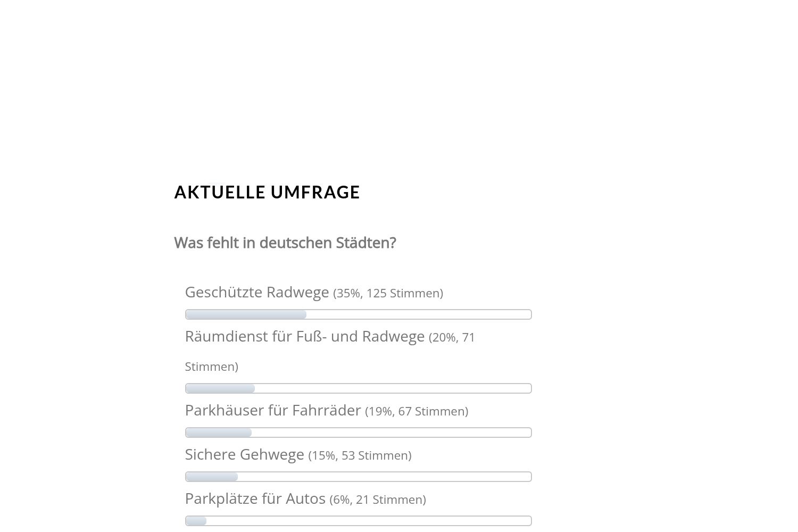Click the '20%, 71' vote result text
Screen dimensions: 798x532
(452, 337)
